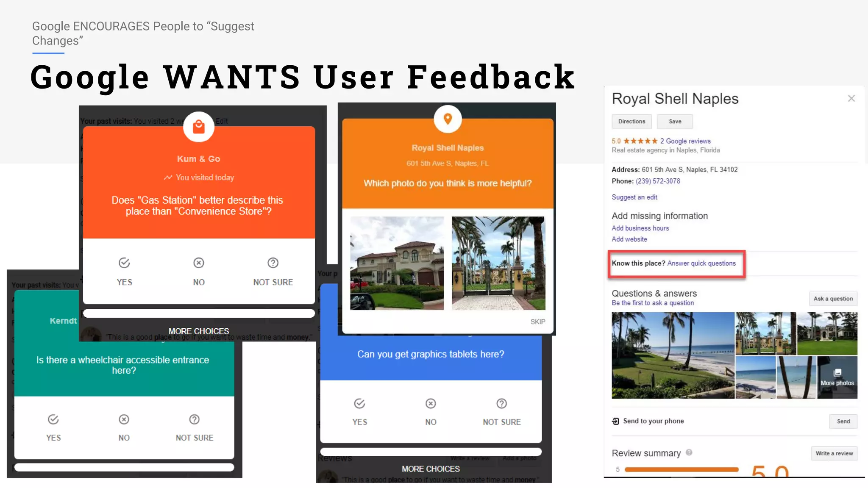This screenshot has height=488, width=868.
Task: Click the help icon next to Review summary
Action: coord(689,452)
